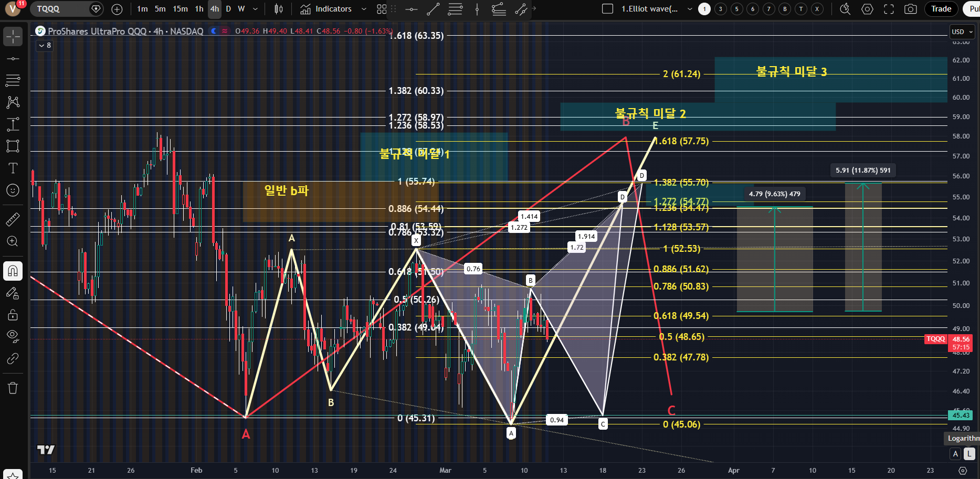Toggle magnet mode snapping
Viewport: 980px width, 479px height.
[x=13, y=271]
